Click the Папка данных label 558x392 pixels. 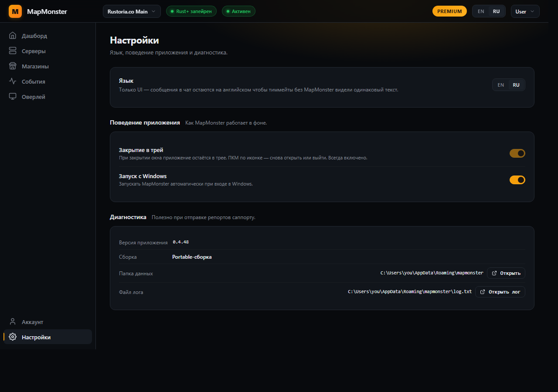coord(136,274)
